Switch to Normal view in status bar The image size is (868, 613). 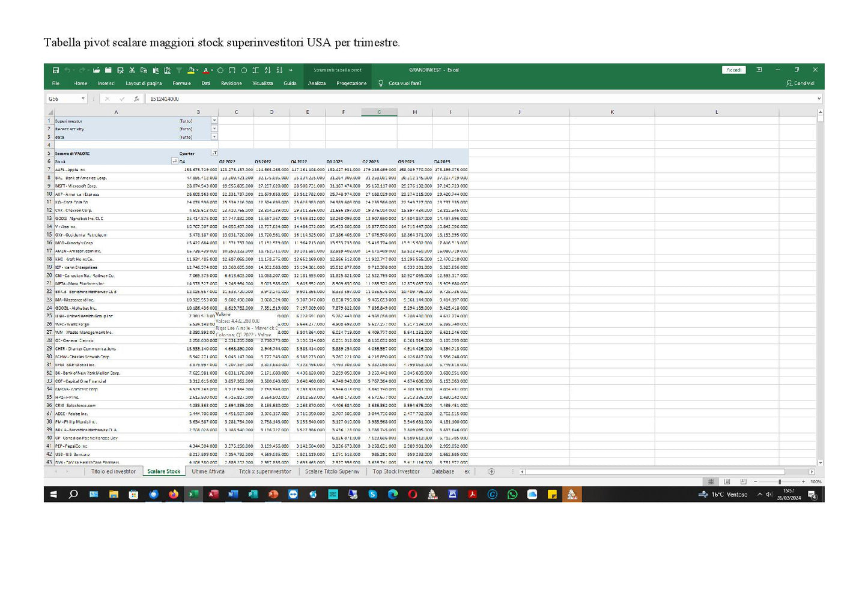pos(711,482)
